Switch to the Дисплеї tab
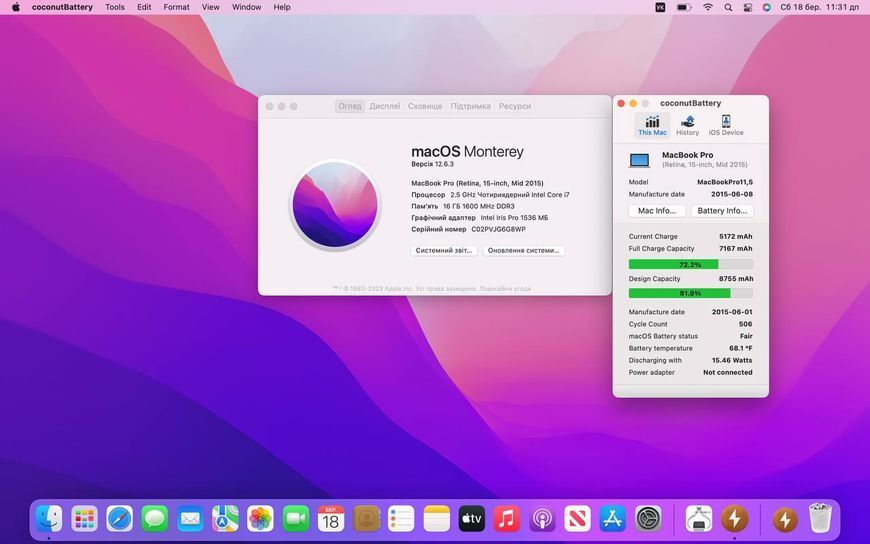The height and width of the screenshot is (544, 870). coord(385,106)
